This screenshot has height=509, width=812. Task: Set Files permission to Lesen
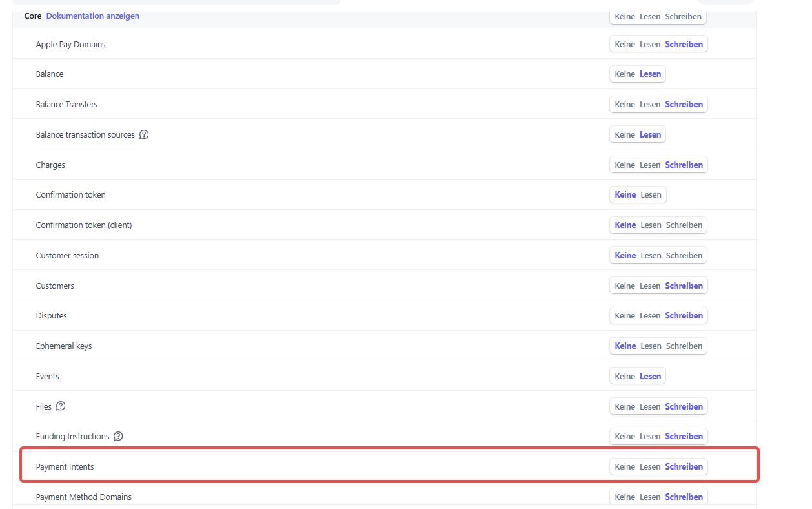pos(649,407)
